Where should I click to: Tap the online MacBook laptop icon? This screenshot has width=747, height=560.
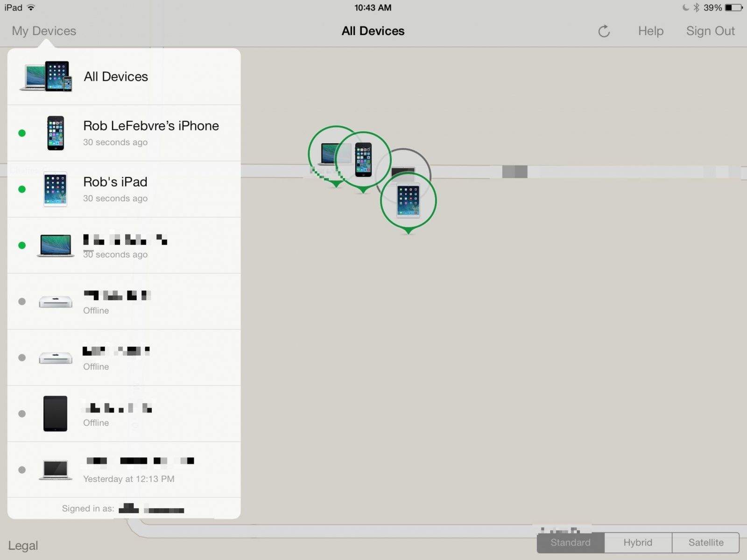click(56, 245)
